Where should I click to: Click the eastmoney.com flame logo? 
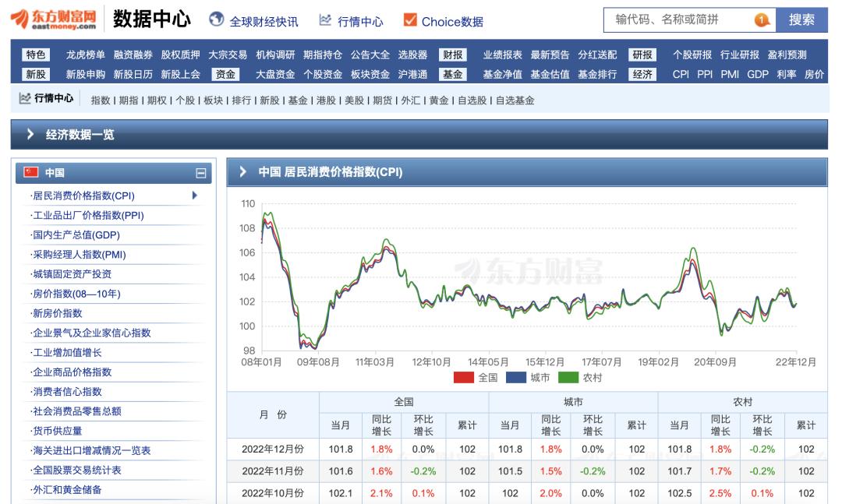point(21,17)
